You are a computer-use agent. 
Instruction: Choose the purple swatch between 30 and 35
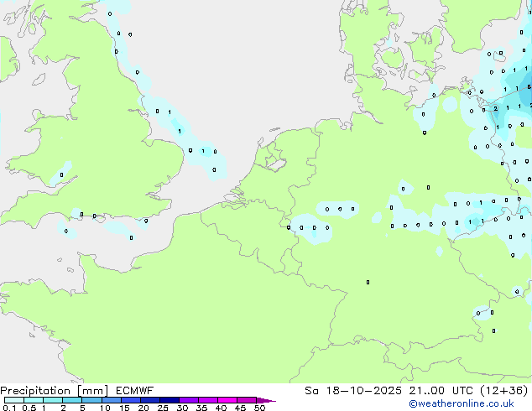(190, 400)
